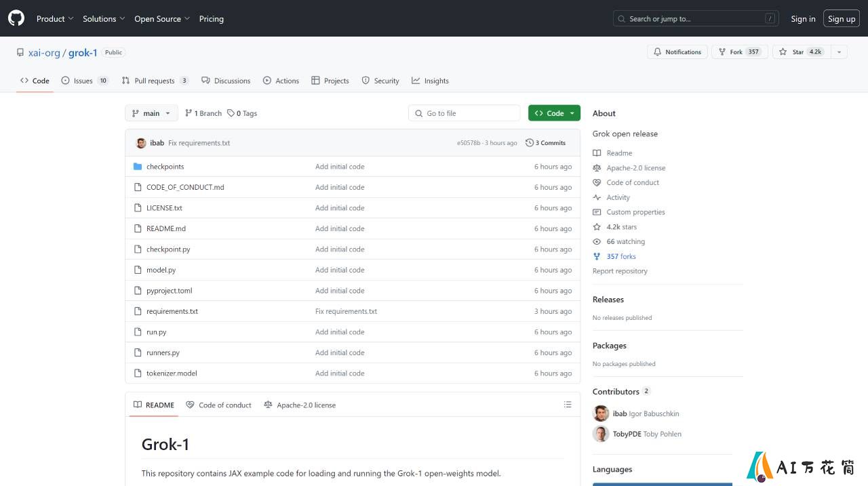Select the README tab in file viewer
This screenshot has width=868, height=486.
click(x=154, y=405)
